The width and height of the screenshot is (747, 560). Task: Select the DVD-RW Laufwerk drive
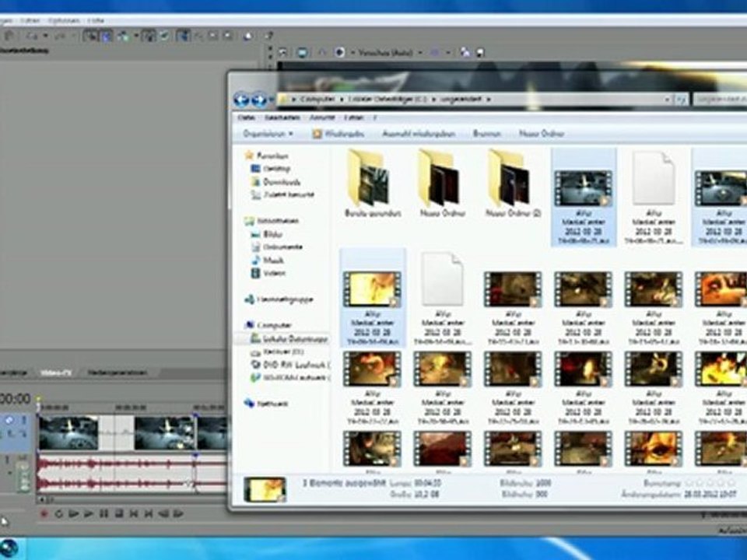click(290, 365)
